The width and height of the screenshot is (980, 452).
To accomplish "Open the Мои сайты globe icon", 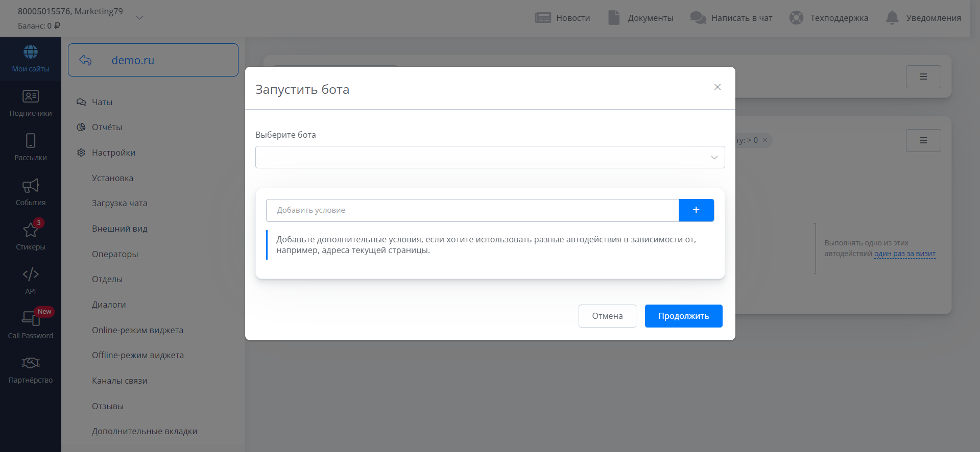I will click(x=31, y=52).
